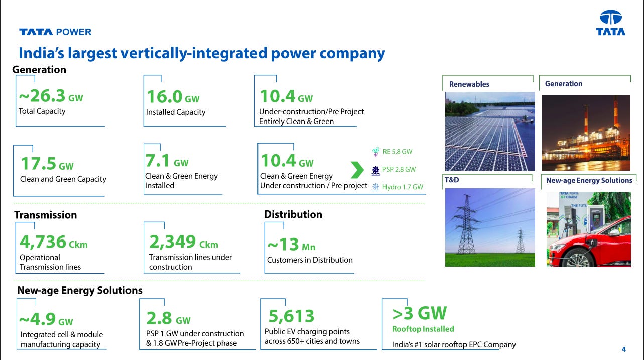Open the EV charger red car photo
644x360 pixels.
(588, 228)
